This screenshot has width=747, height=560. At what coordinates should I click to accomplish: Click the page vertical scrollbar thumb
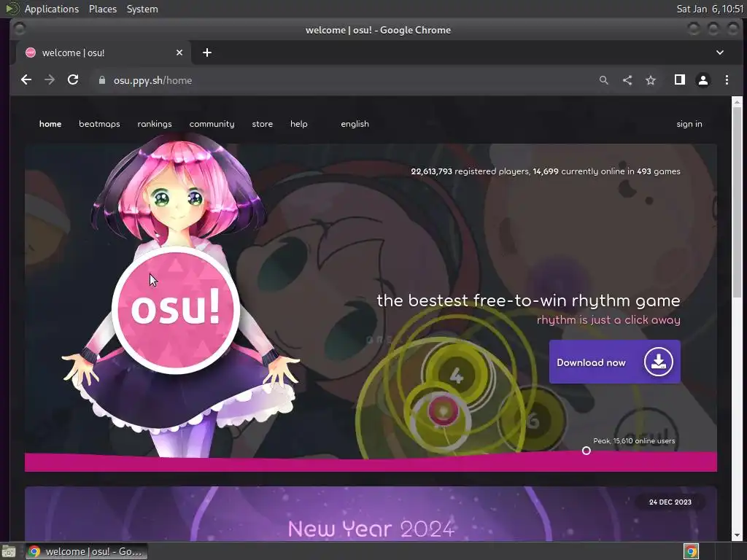(x=737, y=203)
